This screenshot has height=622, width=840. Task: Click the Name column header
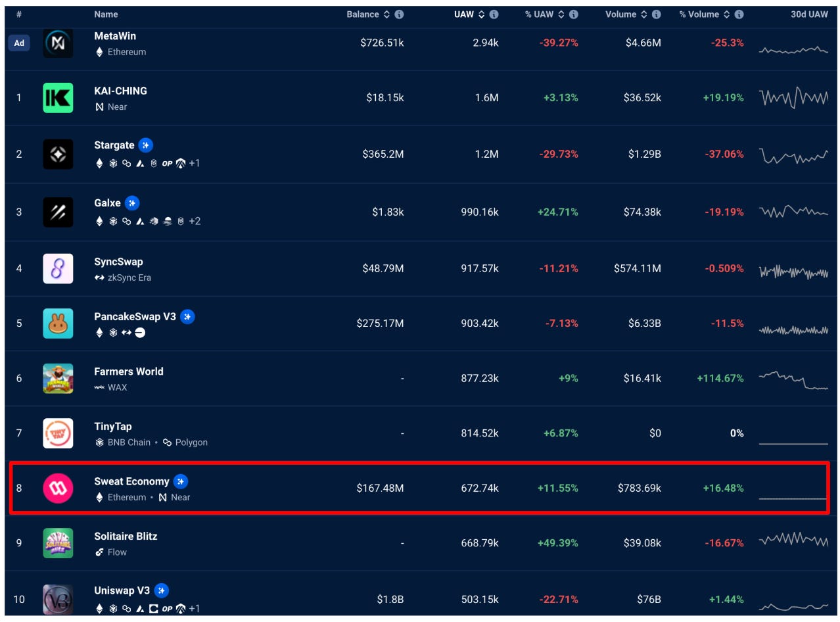106,14
